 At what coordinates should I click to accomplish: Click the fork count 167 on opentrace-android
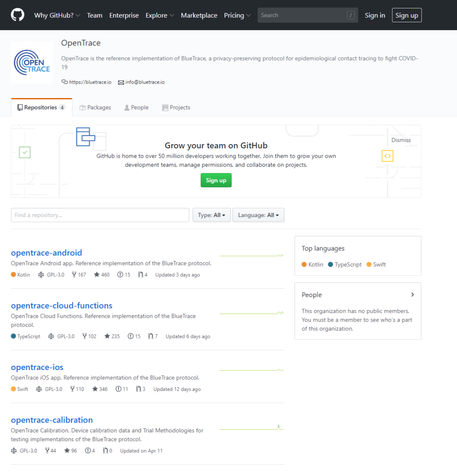(79, 275)
